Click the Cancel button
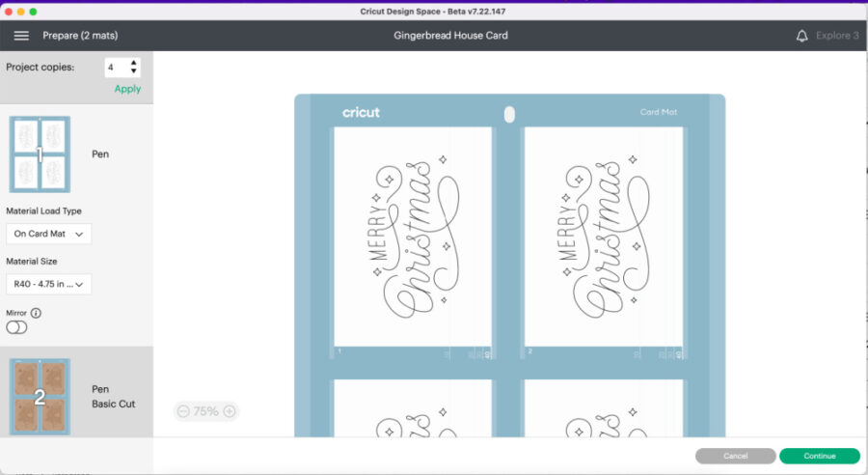This screenshot has width=868, height=475. (735, 456)
